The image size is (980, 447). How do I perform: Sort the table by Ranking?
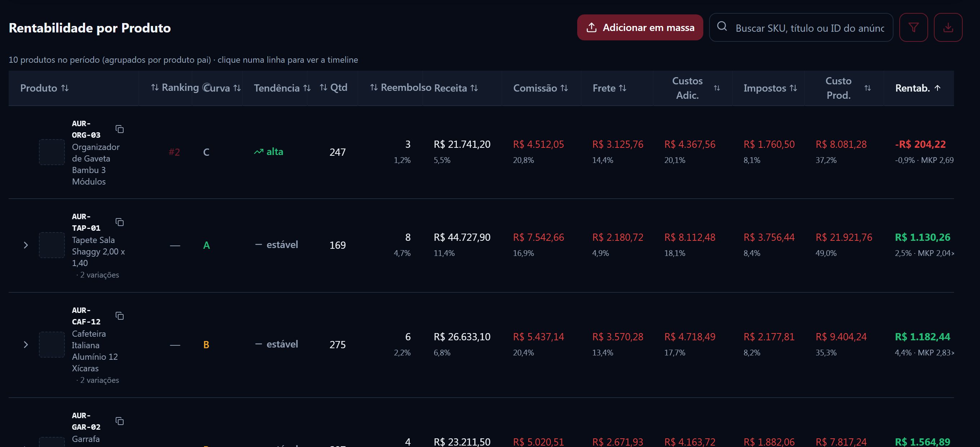(x=175, y=88)
